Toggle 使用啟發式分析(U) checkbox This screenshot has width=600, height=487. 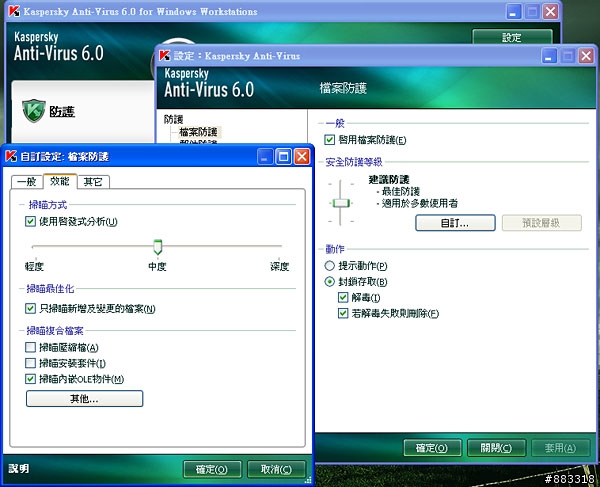(30, 221)
